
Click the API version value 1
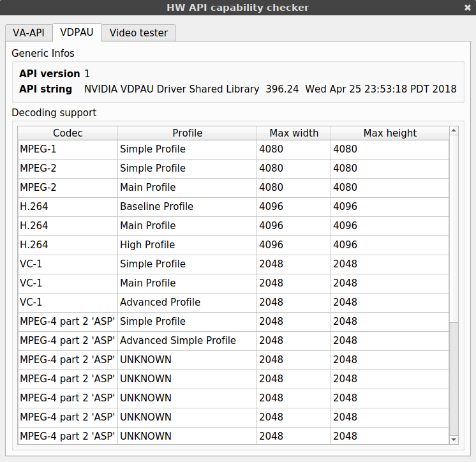87,74
